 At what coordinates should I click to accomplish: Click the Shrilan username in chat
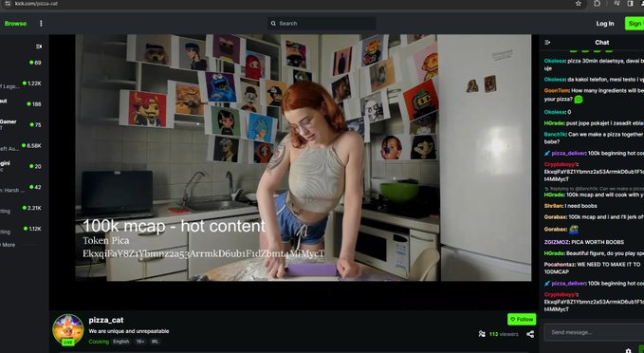(553, 206)
